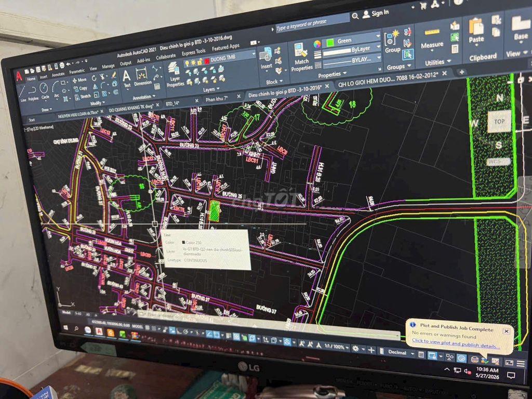Click the Insert block icon
Viewport: 532px width, 399px height.
[266, 58]
